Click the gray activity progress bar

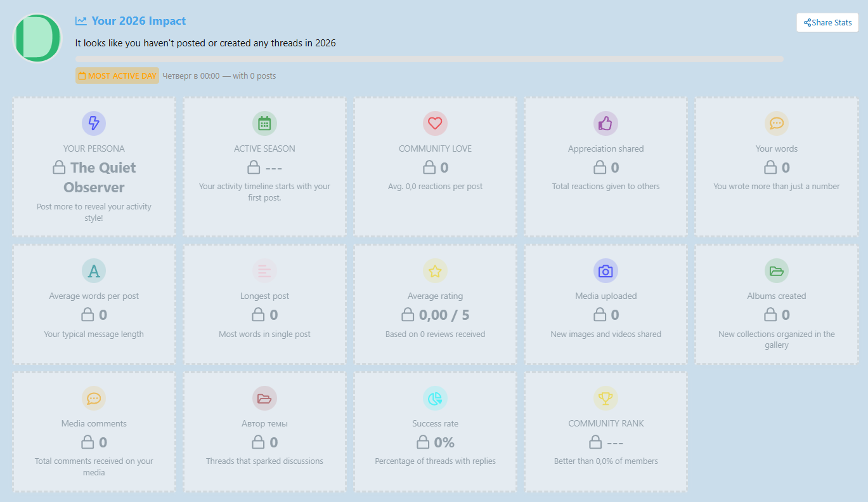click(x=429, y=59)
